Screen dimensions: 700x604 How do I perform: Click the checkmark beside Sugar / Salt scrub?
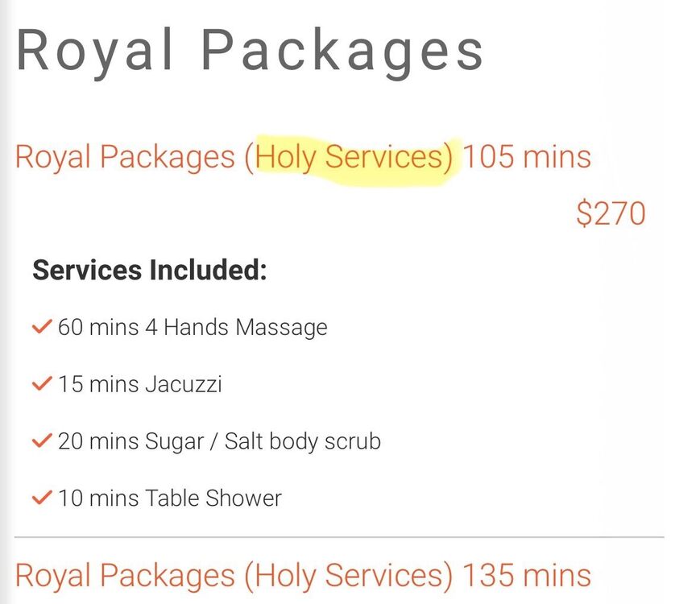pyautogui.click(x=42, y=441)
